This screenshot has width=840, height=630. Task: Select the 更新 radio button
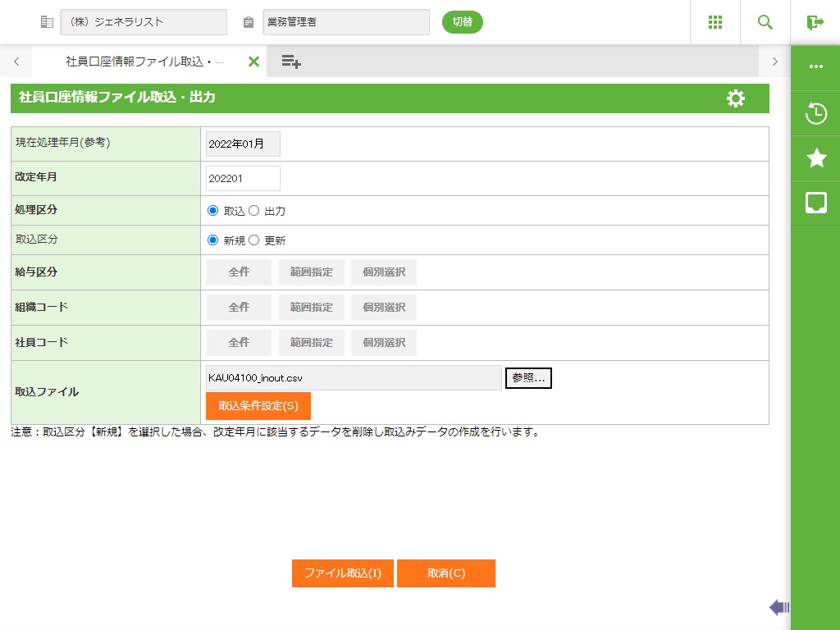pos(253,240)
